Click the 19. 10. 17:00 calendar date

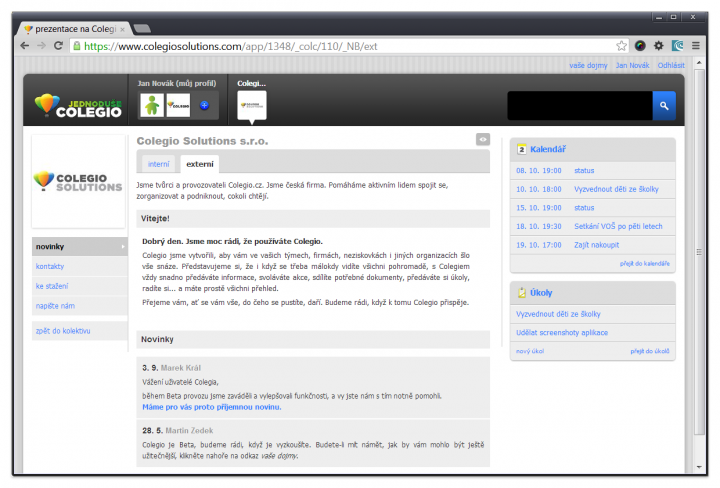click(x=539, y=245)
